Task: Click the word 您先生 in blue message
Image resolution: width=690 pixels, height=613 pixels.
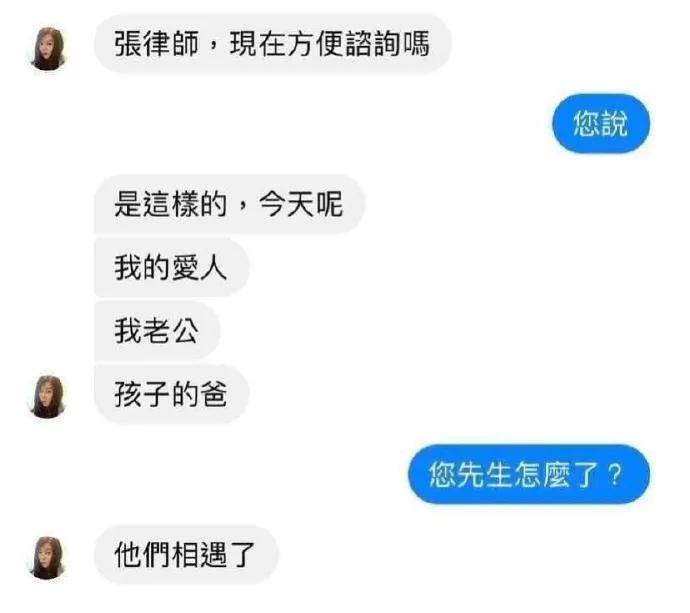Action: [471, 474]
